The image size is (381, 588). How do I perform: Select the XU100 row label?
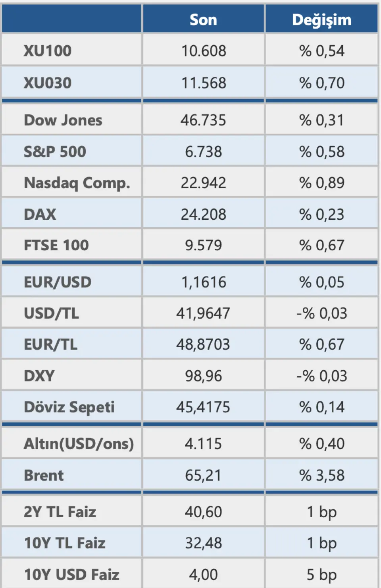pos(48,51)
